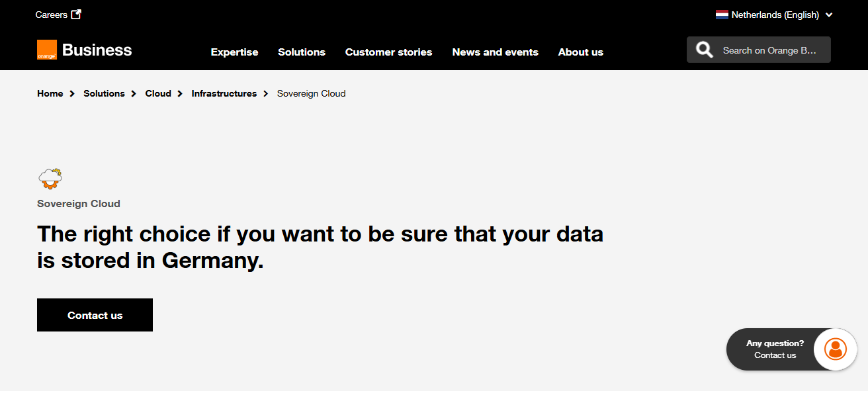
Task: Click the Sovereign Cloud gear icon
Action: point(50,179)
